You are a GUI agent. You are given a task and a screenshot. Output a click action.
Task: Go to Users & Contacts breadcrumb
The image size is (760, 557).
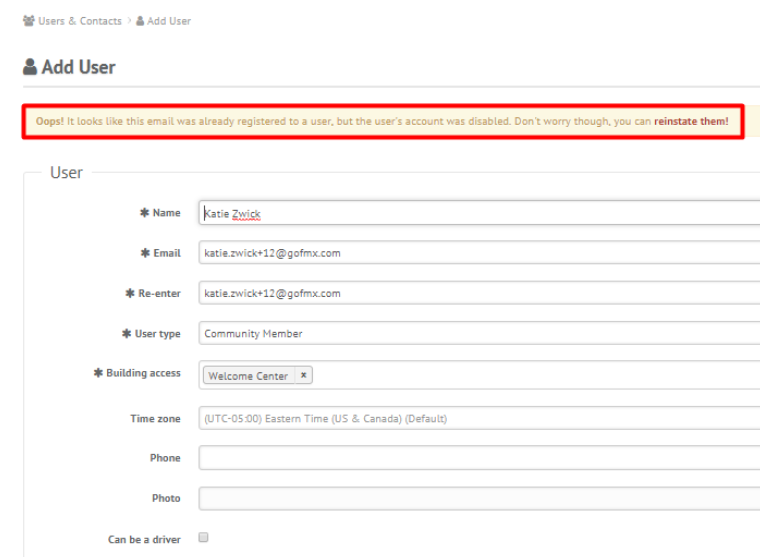point(80,21)
